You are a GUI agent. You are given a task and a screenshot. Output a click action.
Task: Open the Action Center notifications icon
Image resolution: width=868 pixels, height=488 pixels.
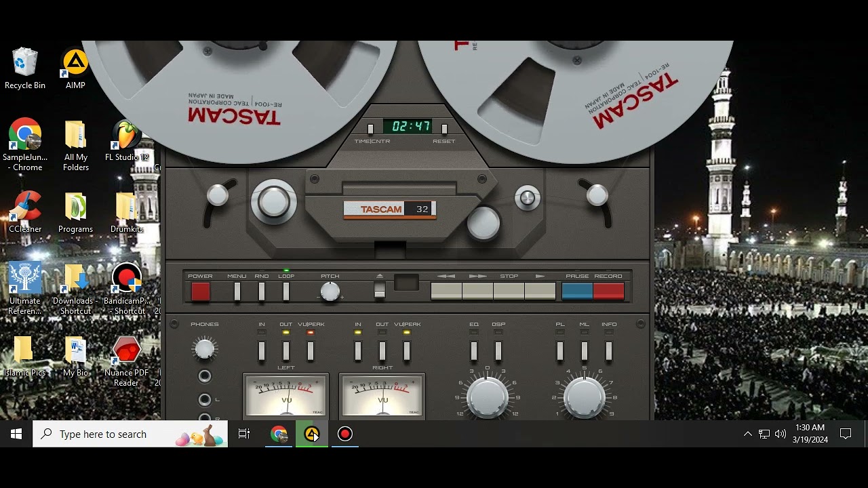click(x=846, y=434)
